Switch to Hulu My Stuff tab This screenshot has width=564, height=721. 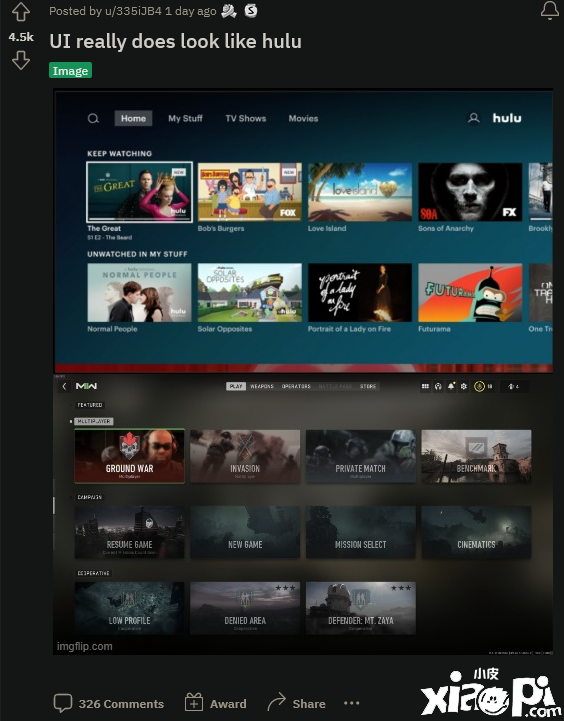185,118
